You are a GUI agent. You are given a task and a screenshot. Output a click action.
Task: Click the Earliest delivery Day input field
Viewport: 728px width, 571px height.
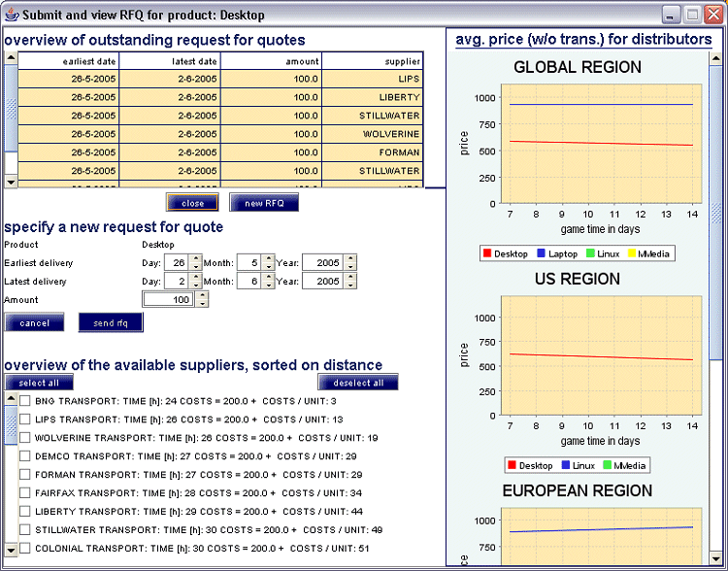(178, 262)
